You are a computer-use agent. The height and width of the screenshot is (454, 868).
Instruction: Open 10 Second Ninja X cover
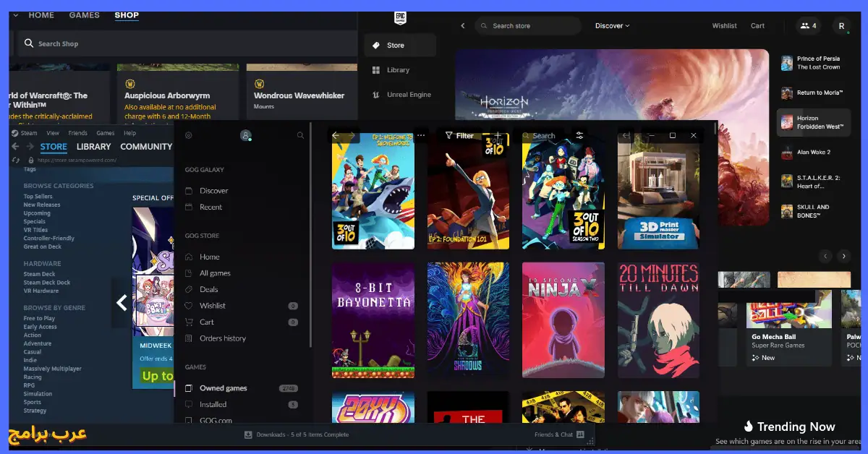563,320
